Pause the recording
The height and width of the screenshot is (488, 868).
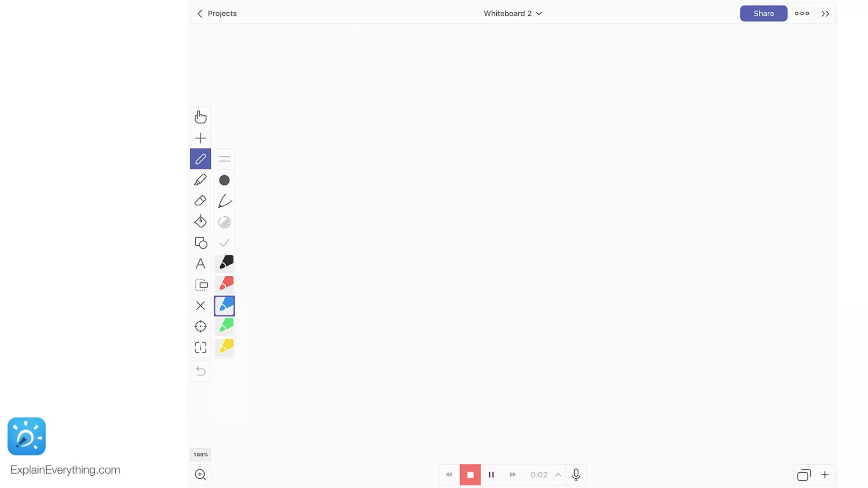click(491, 474)
